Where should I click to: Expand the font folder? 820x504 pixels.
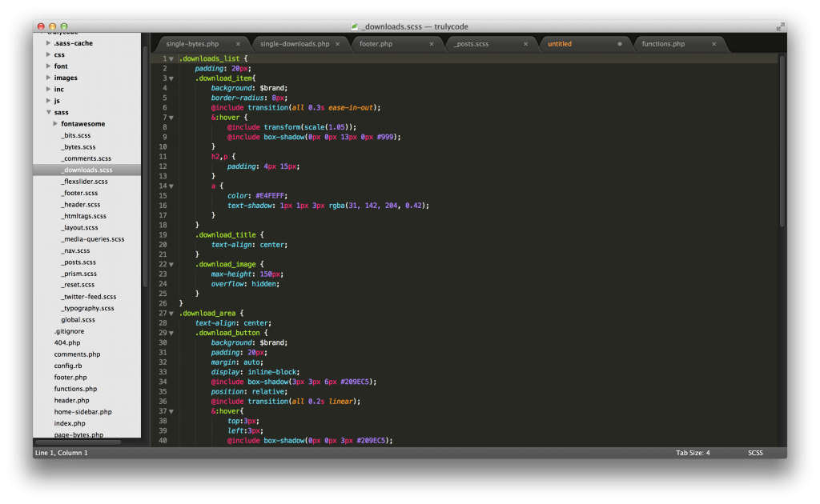(48, 66)
